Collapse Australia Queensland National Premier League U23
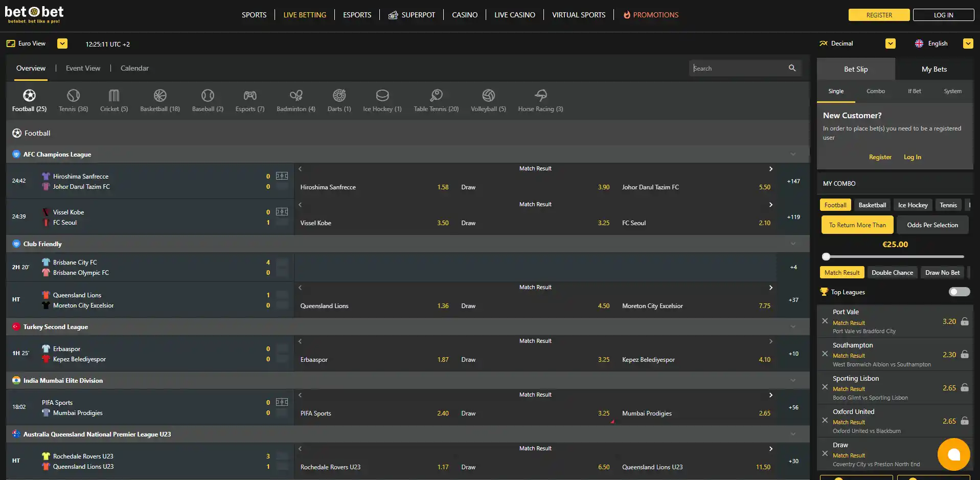The image size is (980, 480). click(x=793, y=434)
